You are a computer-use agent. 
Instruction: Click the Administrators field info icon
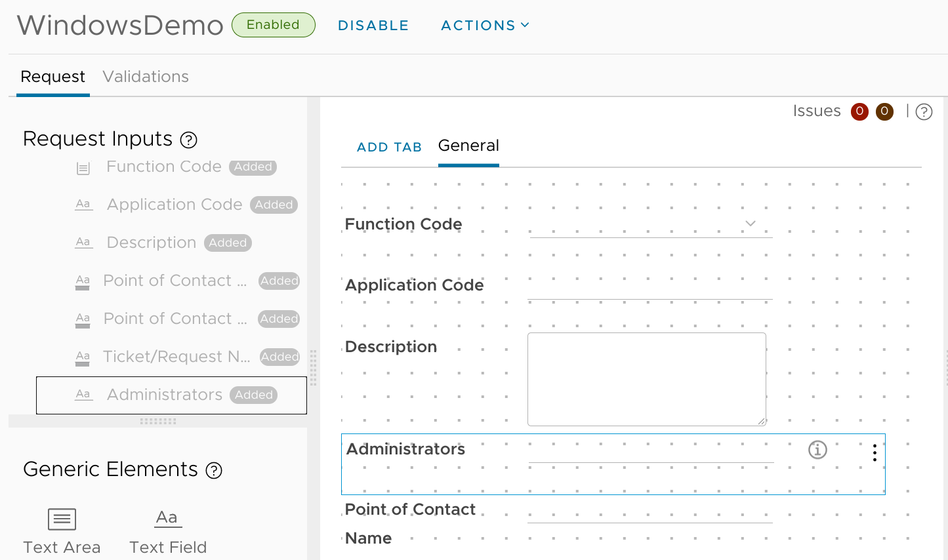click(x=817, y=450)
